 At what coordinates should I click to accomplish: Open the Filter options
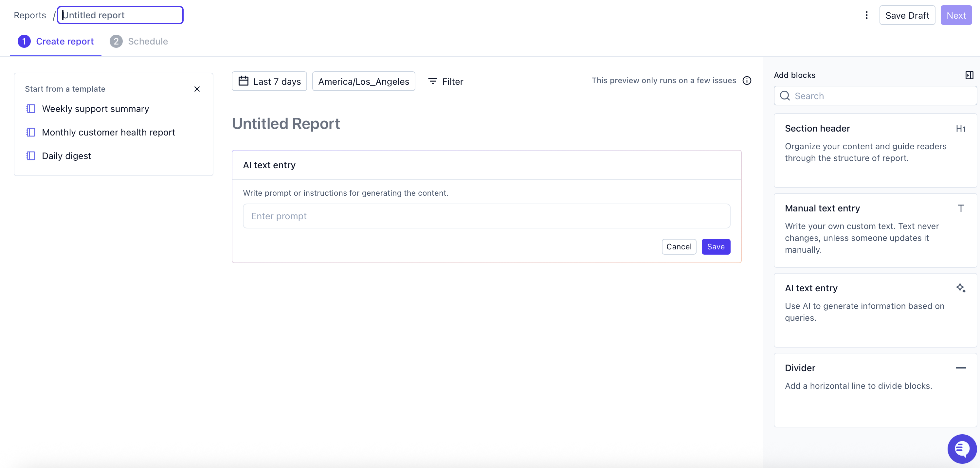(445, 81)
